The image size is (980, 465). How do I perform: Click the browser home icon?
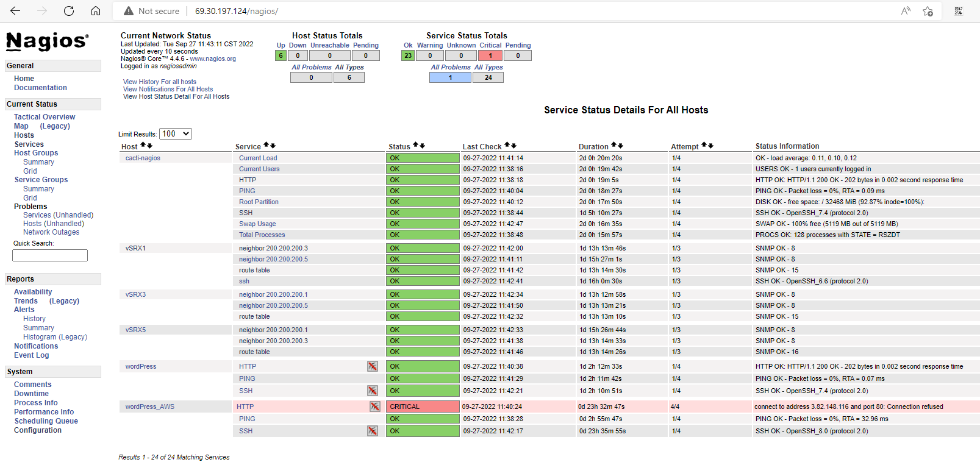point(96,11)
